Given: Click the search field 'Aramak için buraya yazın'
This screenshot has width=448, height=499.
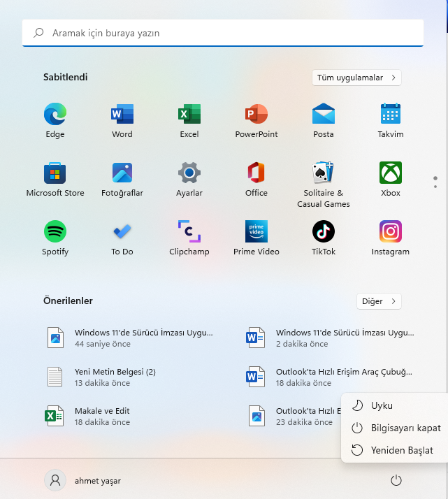Looking at the screenshot, I should point(223,33).
